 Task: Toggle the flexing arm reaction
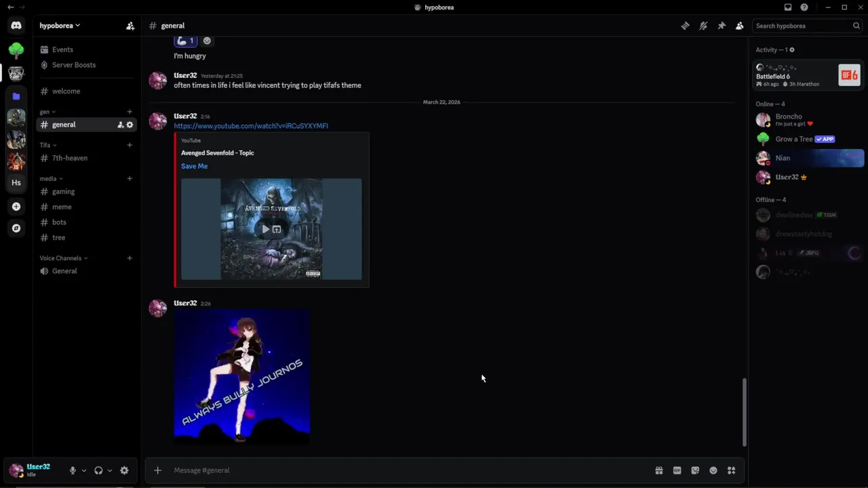click(x=185, y=41)
